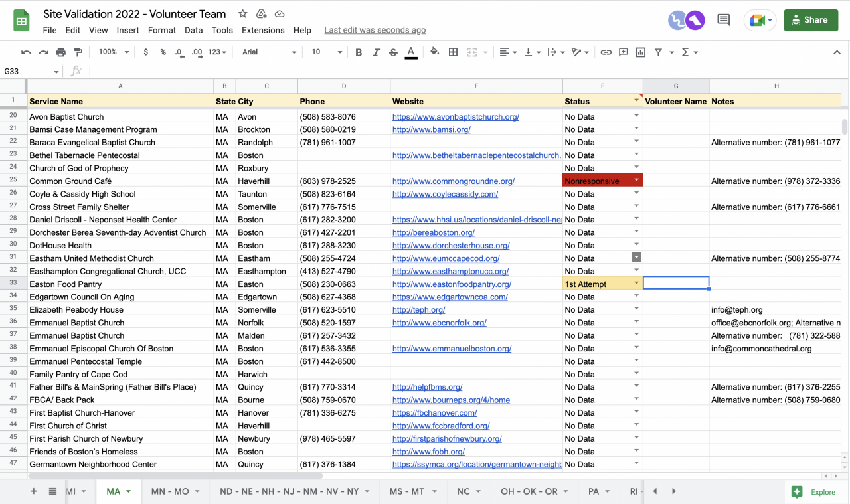Open the Arial font dropdown
This screenshot has height=504, width=850.
coord(269,52)
